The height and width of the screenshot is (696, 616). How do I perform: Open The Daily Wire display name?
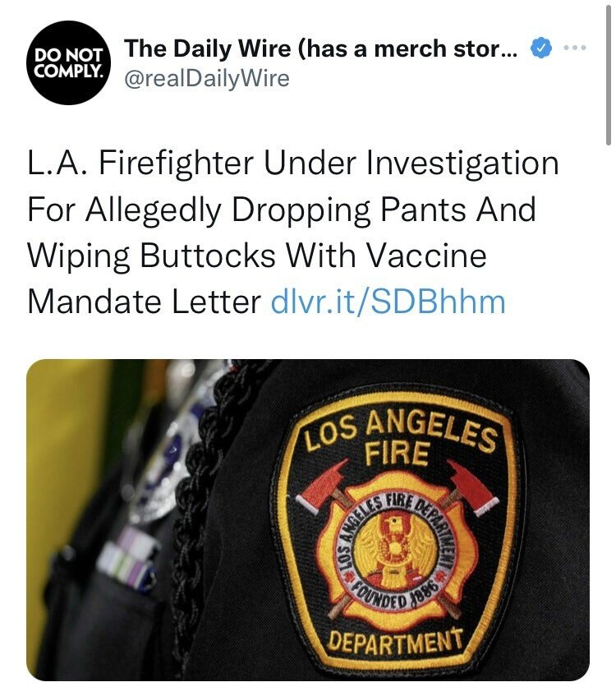point(320,48)
